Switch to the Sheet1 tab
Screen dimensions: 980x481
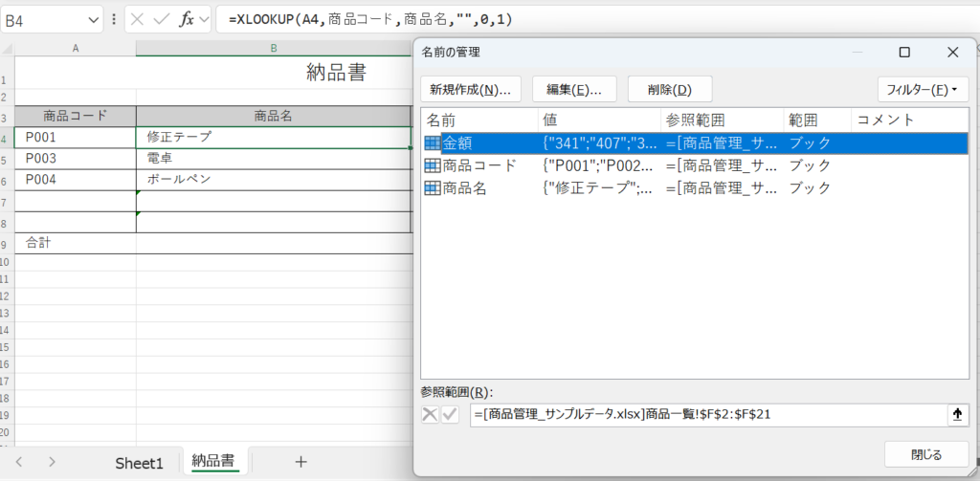pyautogui.click(x=140, y=463)
